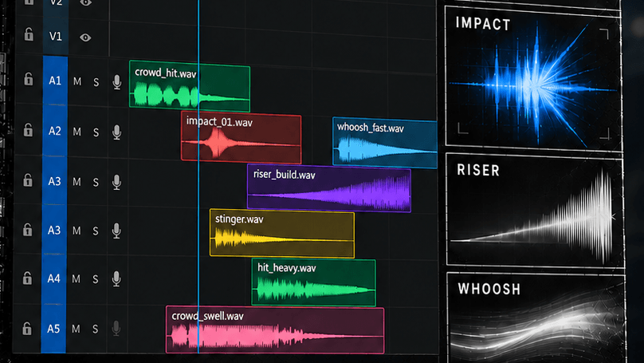Select the A4 track header label
This screenshot has width=644, height=363.
(x=54, y=278)
